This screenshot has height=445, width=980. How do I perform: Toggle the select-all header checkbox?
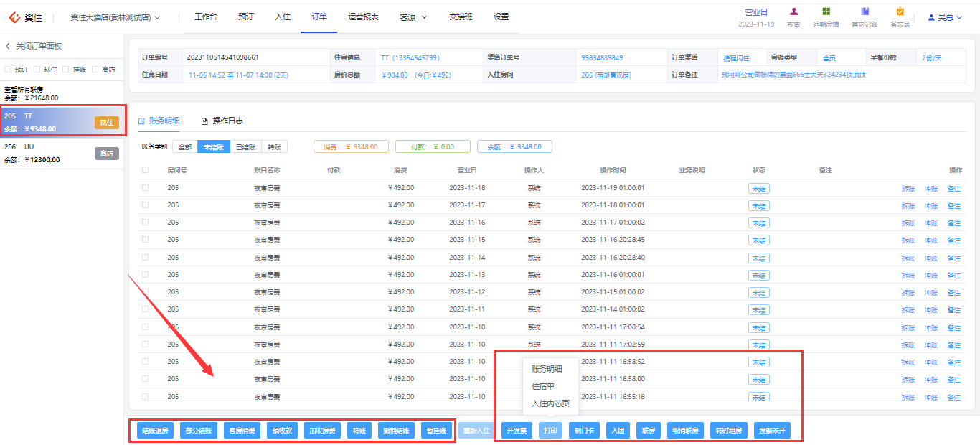tap(146, 170)
